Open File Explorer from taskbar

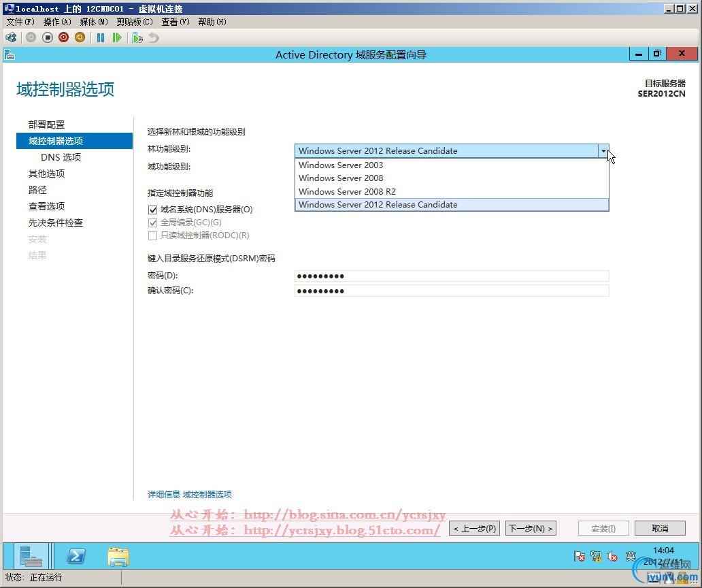[118, 556]
